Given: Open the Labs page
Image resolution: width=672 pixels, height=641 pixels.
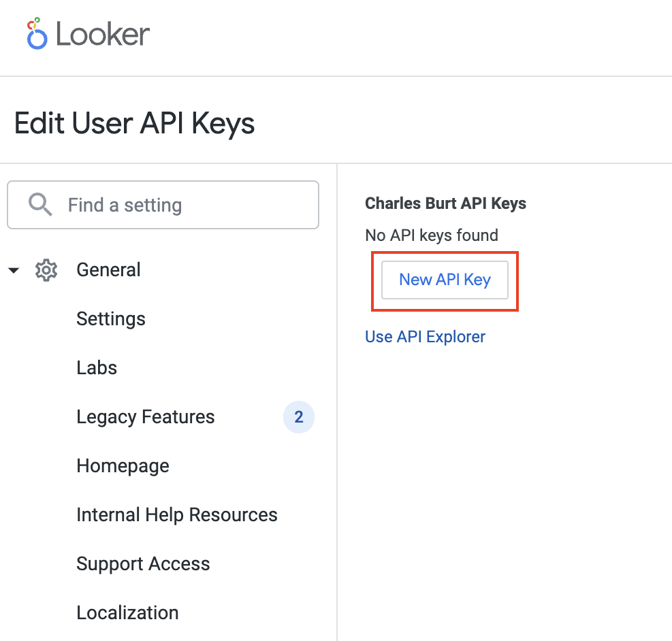Looking at the screenshot, I should (96, 368).
